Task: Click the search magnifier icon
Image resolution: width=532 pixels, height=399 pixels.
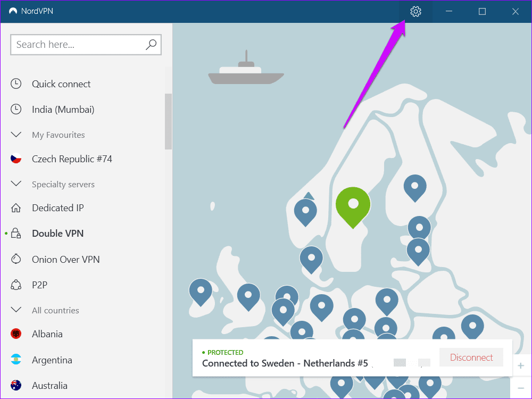Action: coord(151,45)
